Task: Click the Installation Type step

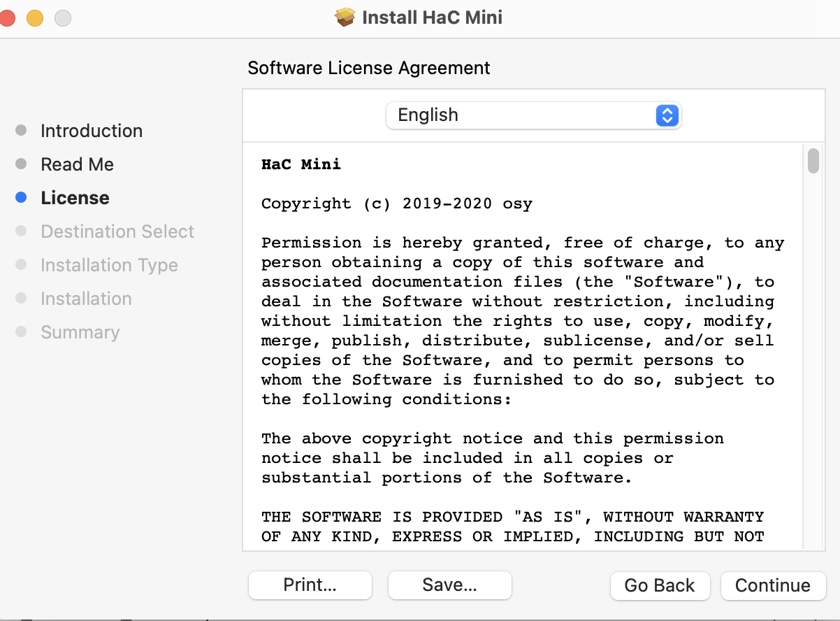Action: coord(109,265)
